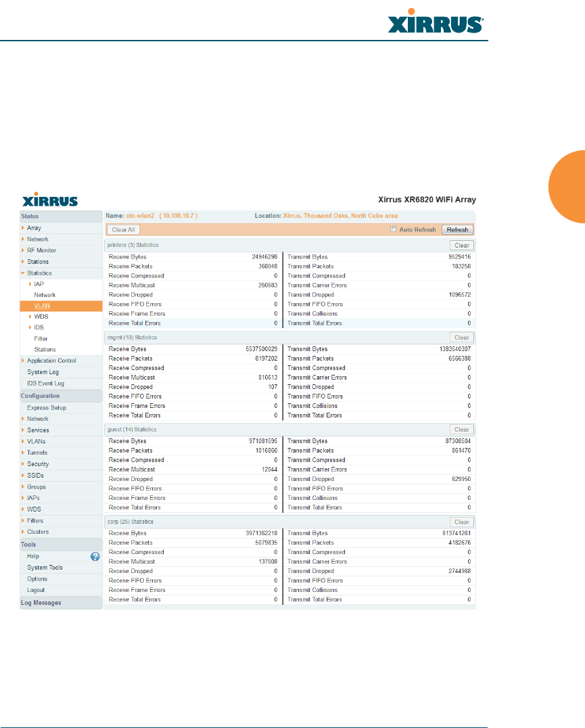Click the array name xto-wlan2
The height and width of the screenshot is (728, 585).
tap(140, 216)
